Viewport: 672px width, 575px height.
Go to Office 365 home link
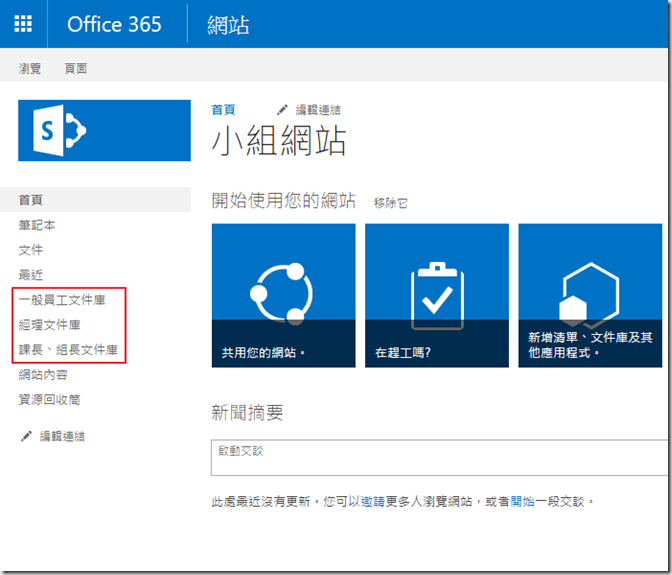pos(114,24)
